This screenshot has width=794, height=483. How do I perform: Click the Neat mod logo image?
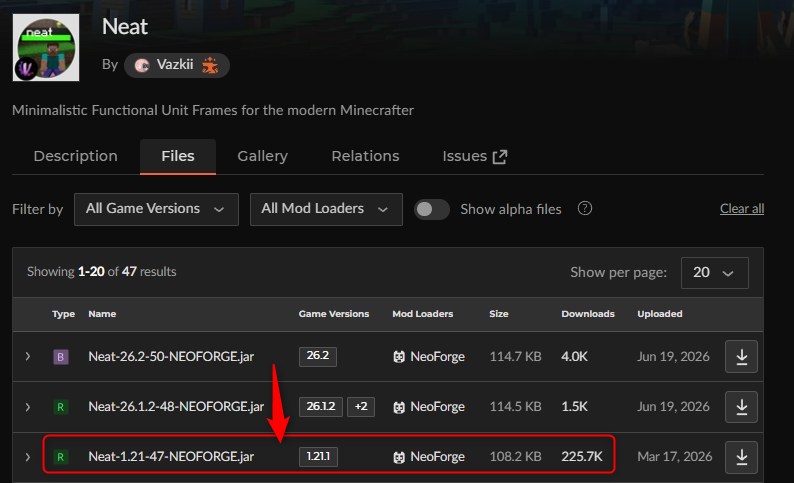coord(46,47)
